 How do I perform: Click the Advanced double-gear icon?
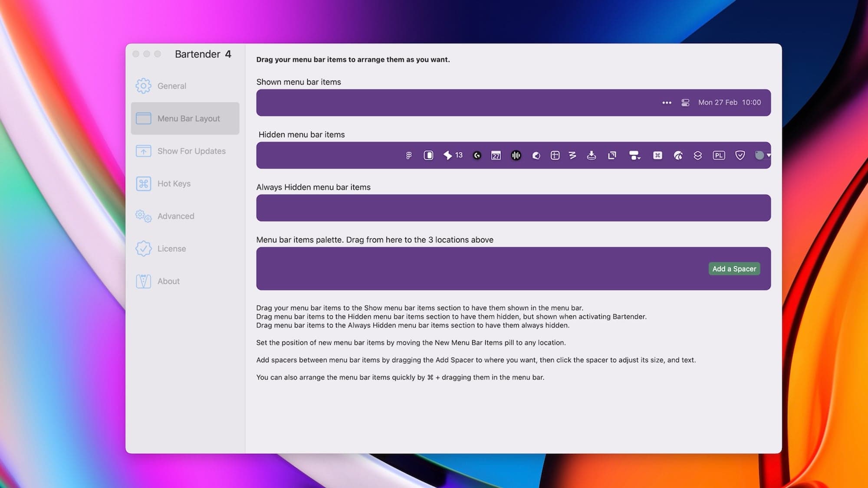point(143,216)
